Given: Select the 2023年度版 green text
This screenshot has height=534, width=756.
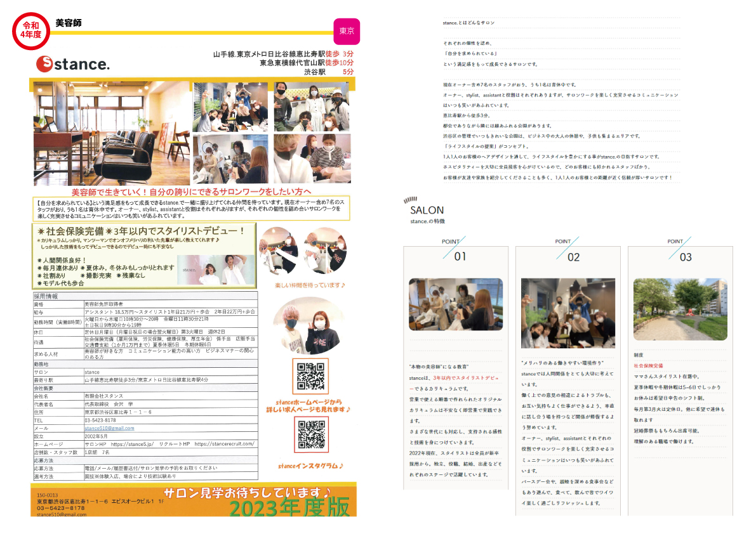Looking at the screenshot, I should [x=289, y=507].
